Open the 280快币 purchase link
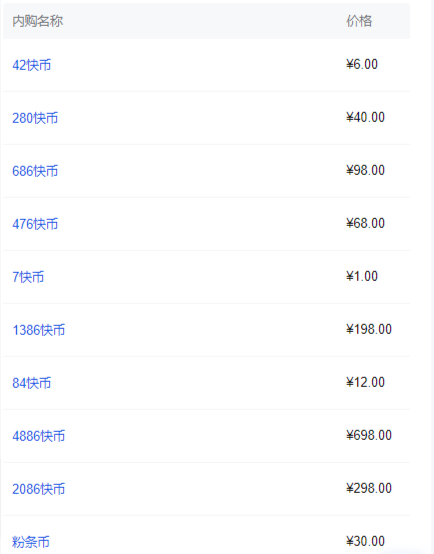The height and width of the screenshot is (554, 434). click(35, 118)
